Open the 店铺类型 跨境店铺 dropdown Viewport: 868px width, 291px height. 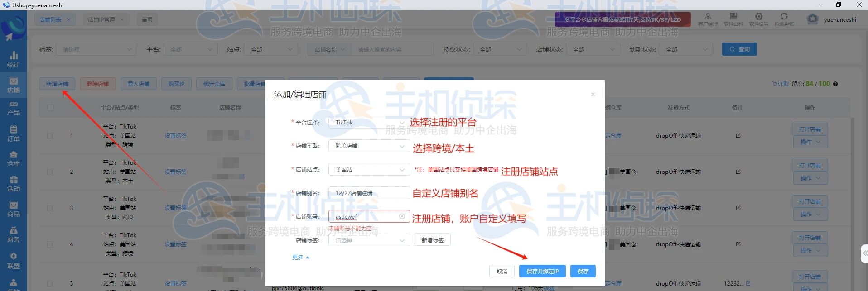[x=369, y=146]
